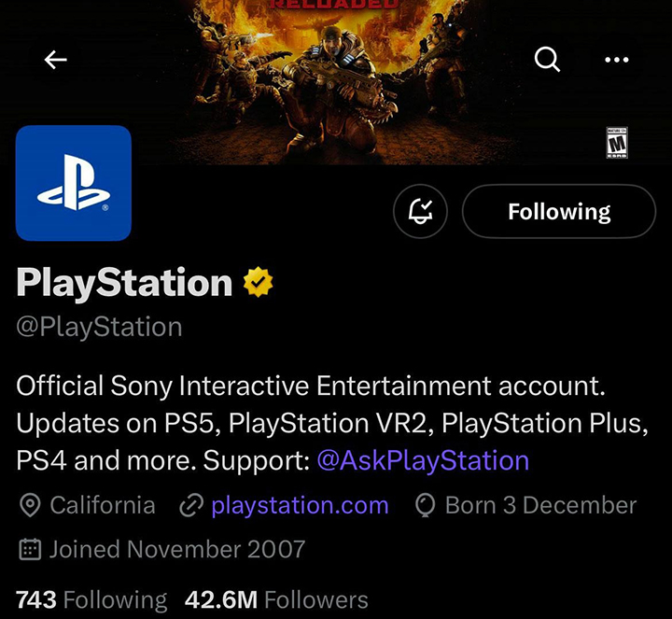
Task: Tap the California location pin icon
Action: coord(30,505)
